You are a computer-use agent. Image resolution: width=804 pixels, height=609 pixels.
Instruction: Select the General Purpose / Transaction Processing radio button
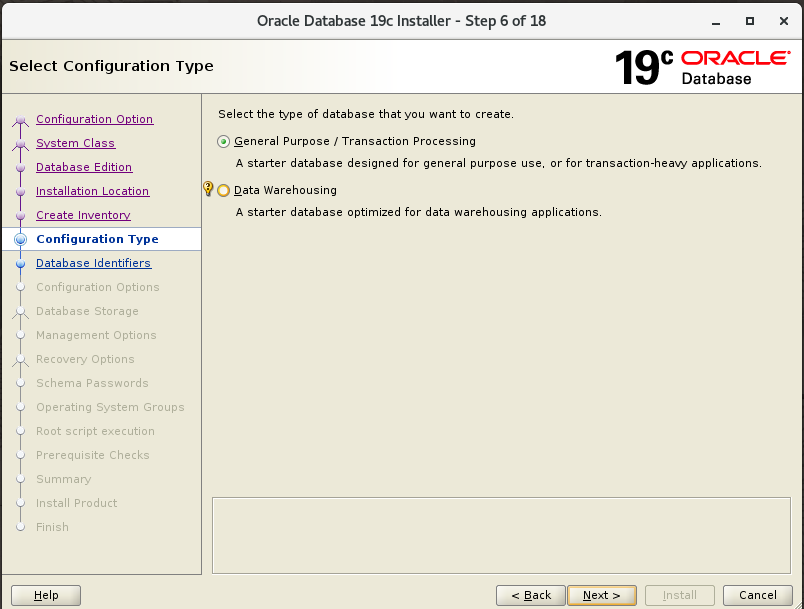coord(223,141)
